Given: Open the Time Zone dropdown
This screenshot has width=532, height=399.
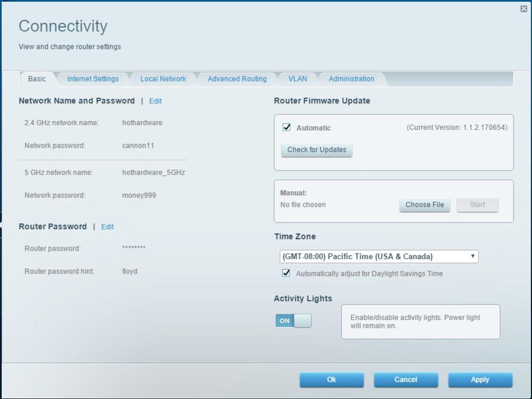Looking at the screenshot, I should point(379,257).
